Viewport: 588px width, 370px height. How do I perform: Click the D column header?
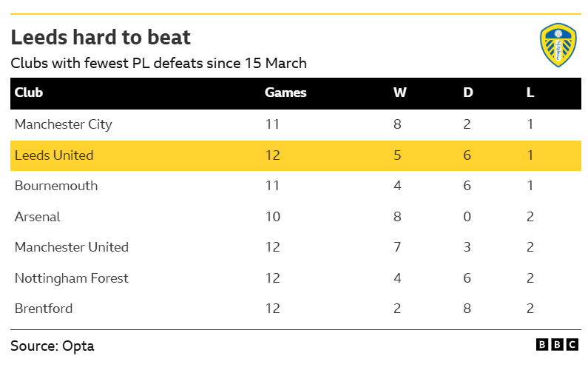[468, 92]
